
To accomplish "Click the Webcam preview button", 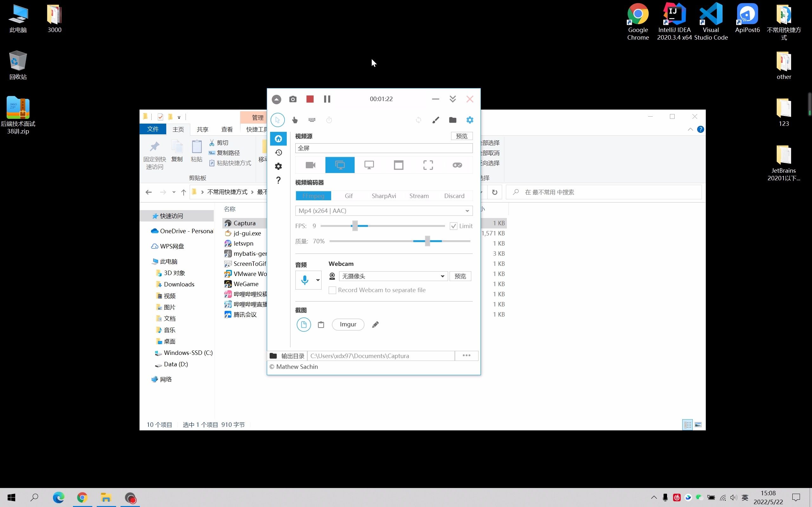I will click(x=461, y=276).
